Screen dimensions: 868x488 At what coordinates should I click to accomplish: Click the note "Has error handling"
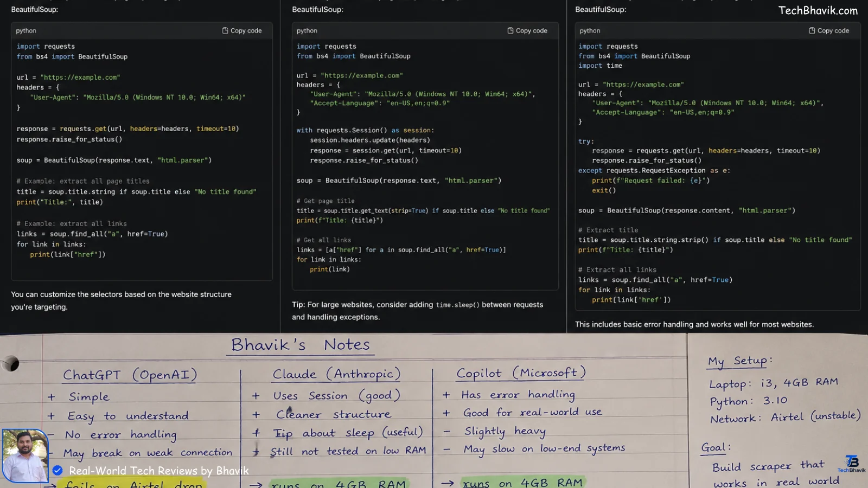(518, 395)
